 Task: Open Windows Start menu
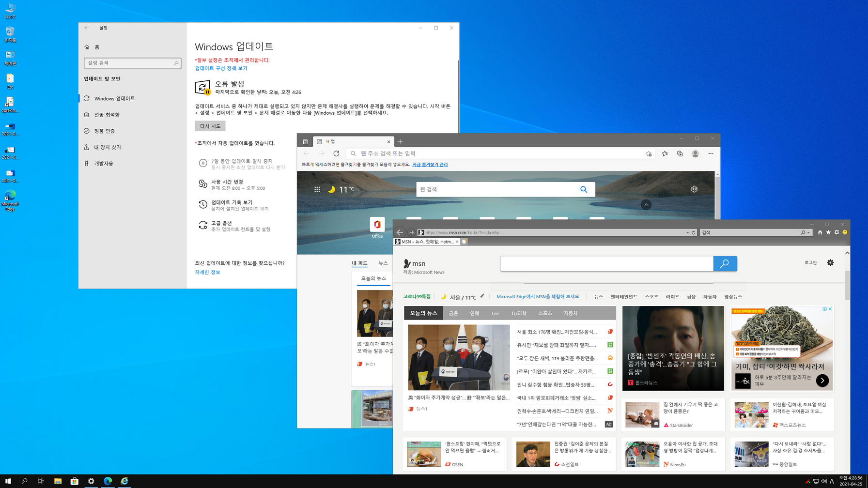coord(8,481)
